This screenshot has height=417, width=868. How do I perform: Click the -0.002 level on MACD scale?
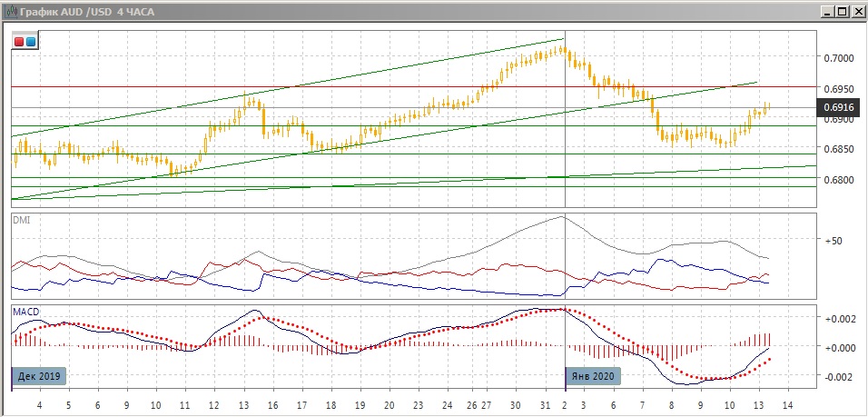(840, 376)
